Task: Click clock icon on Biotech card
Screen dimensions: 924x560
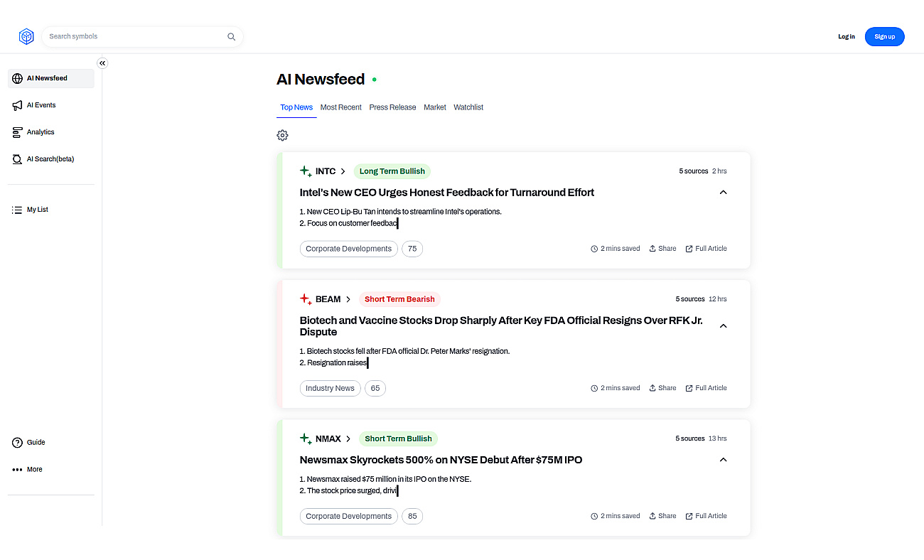Action: 594,388
